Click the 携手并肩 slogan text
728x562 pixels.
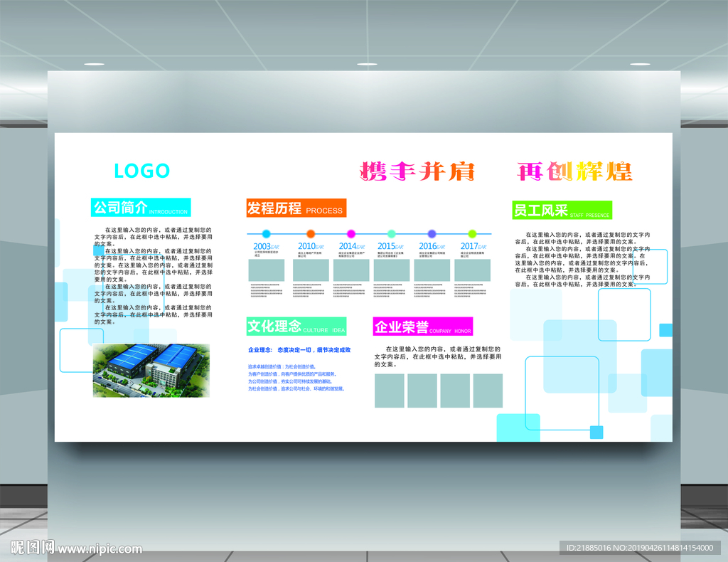(x=417, y=171)
